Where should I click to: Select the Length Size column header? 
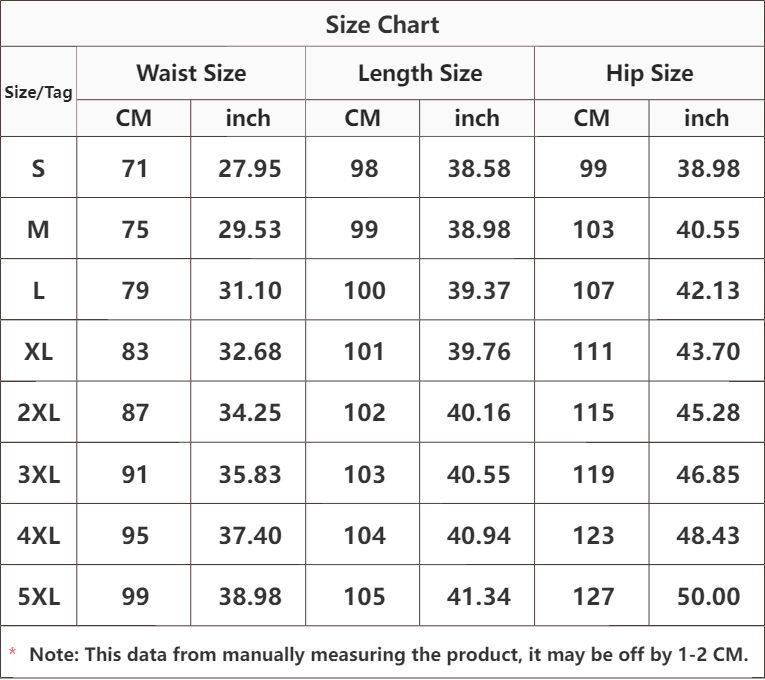click(x=420, y=73)
